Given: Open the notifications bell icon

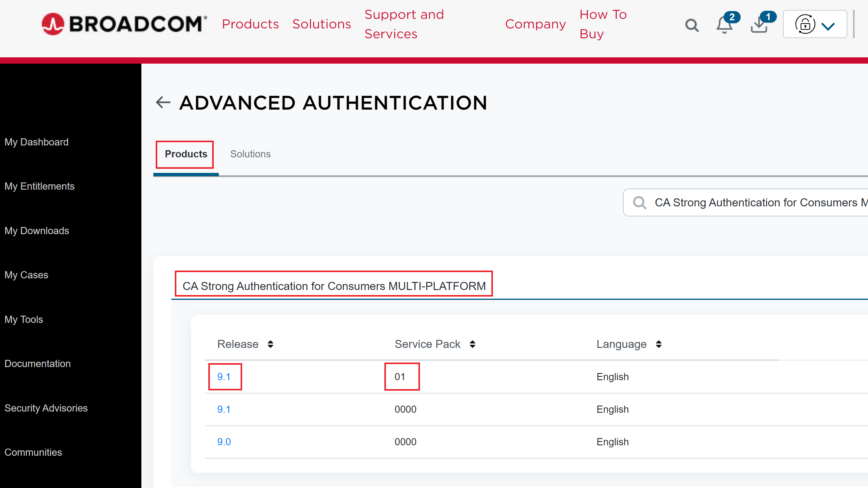Looking at the screenshot, I should [x=724, y=25].
